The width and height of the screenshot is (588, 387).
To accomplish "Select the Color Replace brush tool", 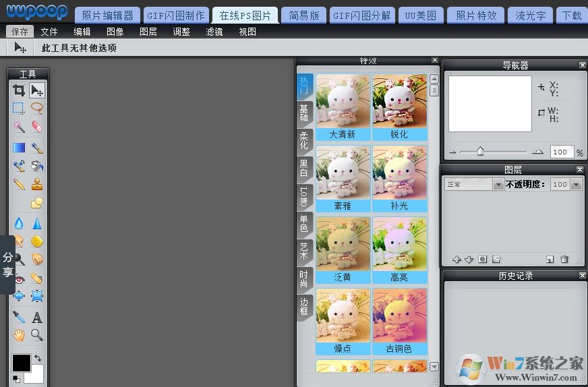I will click(19, 166).
